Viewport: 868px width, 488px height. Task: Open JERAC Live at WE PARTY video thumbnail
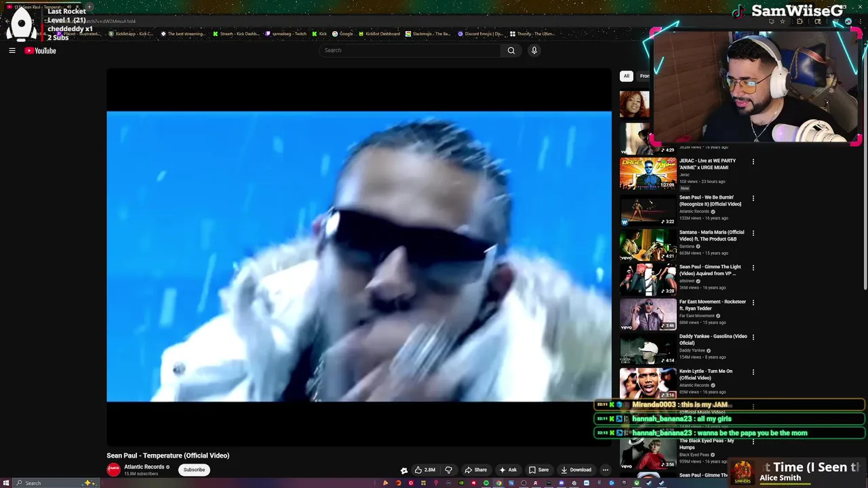[648, 173]
